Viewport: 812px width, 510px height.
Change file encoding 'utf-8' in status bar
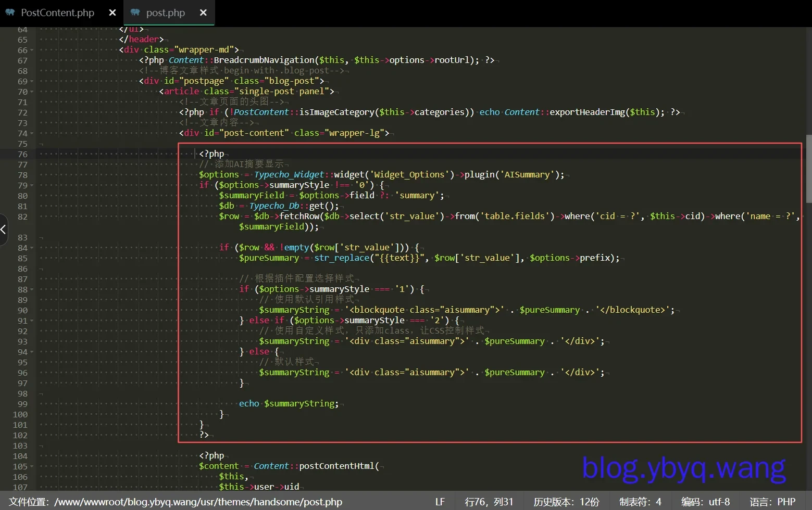(x=706, y=502)
